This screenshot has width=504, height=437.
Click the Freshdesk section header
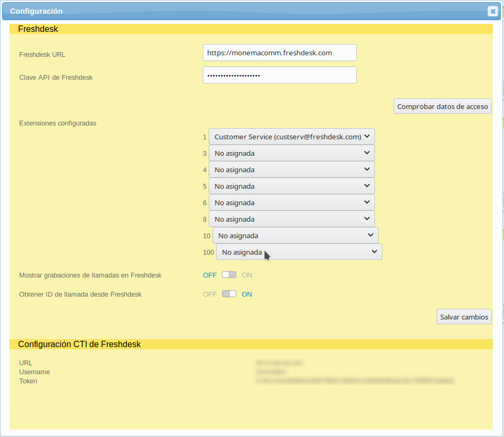point(251,29)
